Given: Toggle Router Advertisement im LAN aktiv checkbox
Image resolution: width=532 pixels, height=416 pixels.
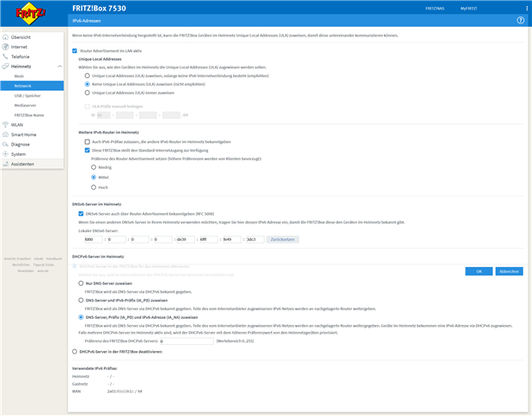Looking at the screenshot, I should 75,50.
